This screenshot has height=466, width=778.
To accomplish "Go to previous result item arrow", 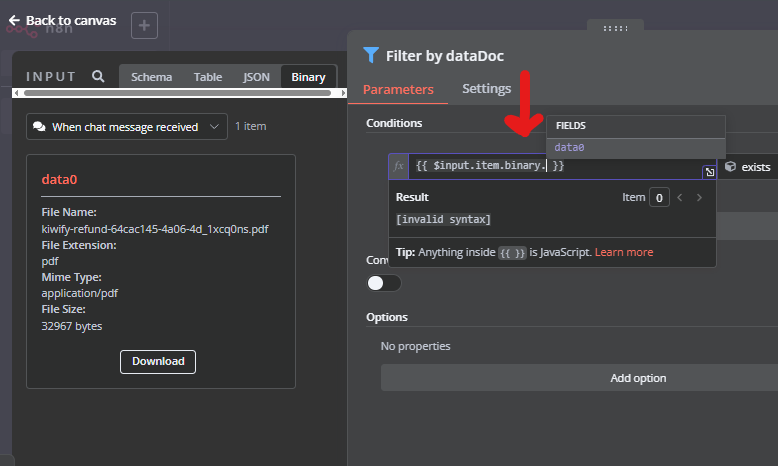I will pos(680,197).
